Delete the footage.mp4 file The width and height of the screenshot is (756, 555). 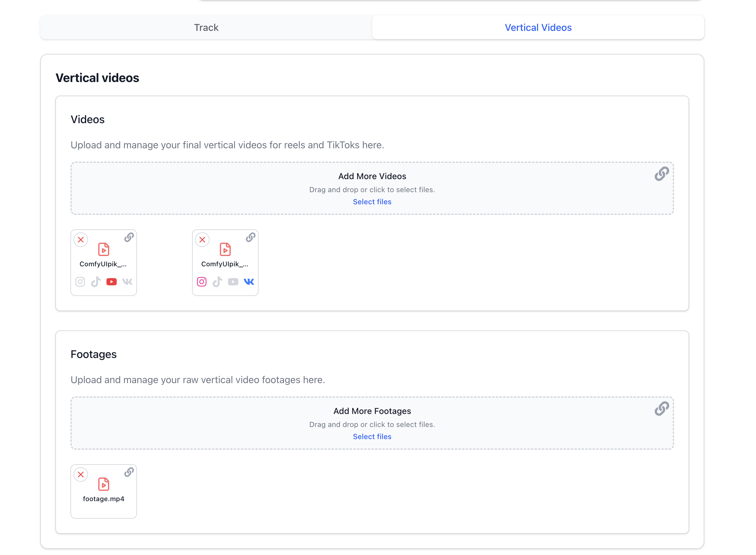[x=81, y=475]
